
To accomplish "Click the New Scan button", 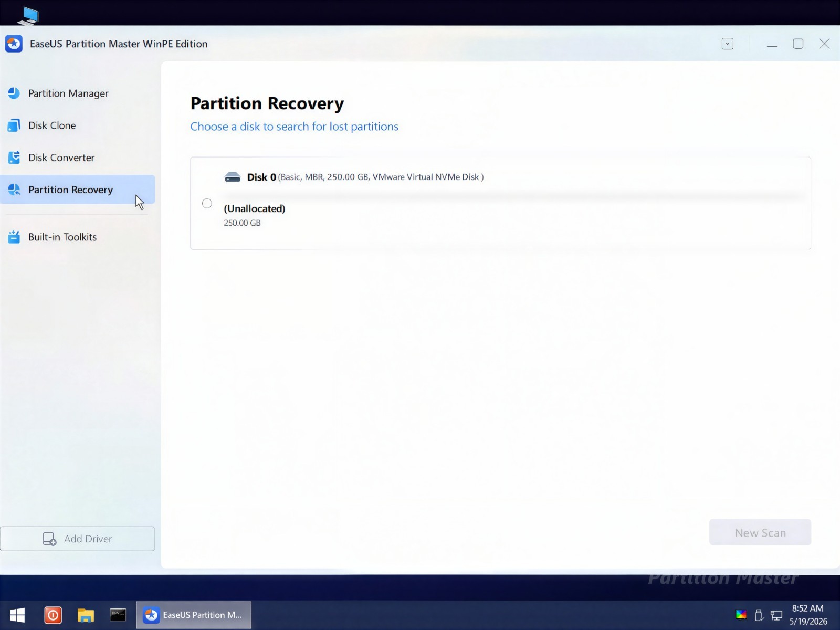I will click(760, 532).
